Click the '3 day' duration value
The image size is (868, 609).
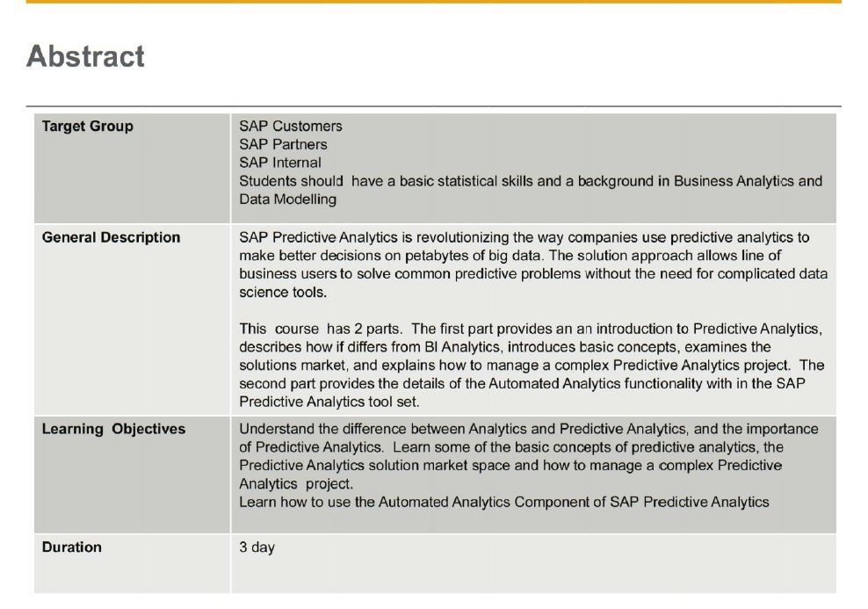click(257, 547)
